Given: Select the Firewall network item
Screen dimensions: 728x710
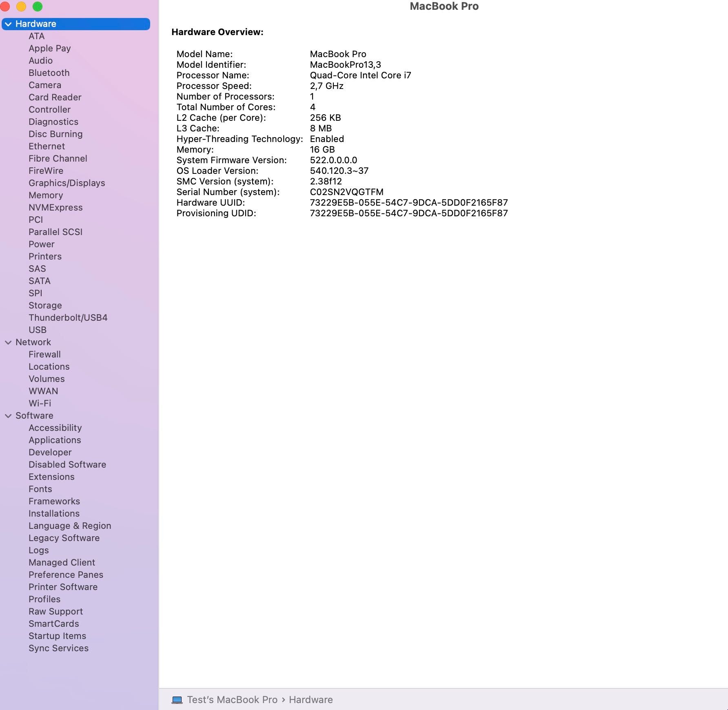Looking at the screenshot, I should [x=44, y=354].
